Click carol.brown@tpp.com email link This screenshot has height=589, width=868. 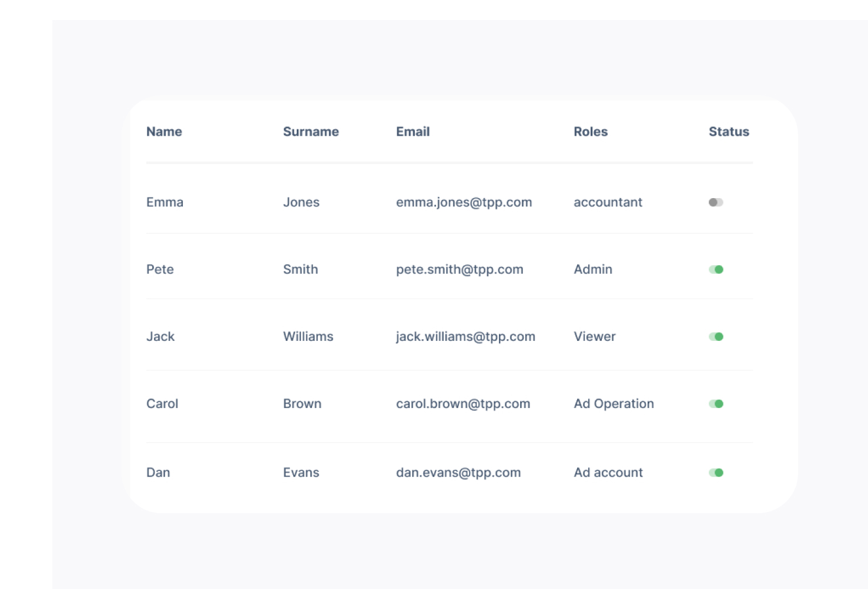(463, 404)
